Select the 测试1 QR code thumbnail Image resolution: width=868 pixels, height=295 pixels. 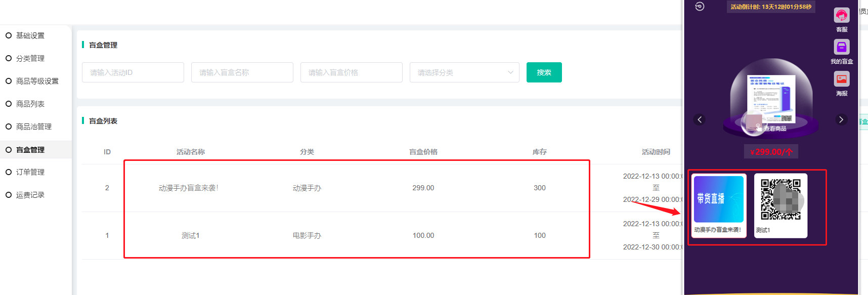click(780, 199)
